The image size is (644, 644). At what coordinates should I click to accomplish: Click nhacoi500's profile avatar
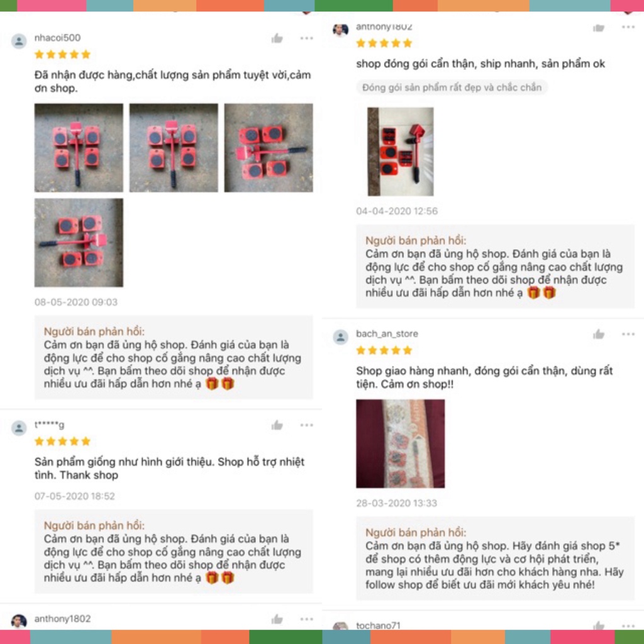19,41
